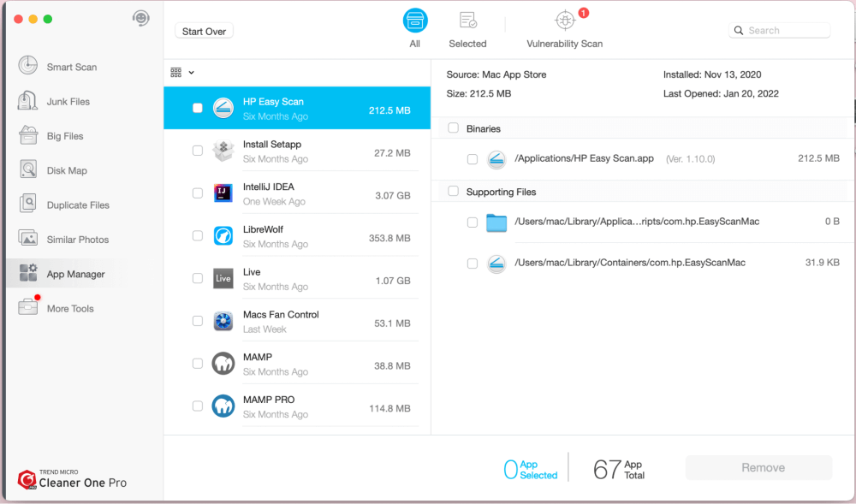Check the /Applications/HP Easy Scan.app checkbox
The height and width of the screenshot is (504, 856).
(x=473, y=159)
